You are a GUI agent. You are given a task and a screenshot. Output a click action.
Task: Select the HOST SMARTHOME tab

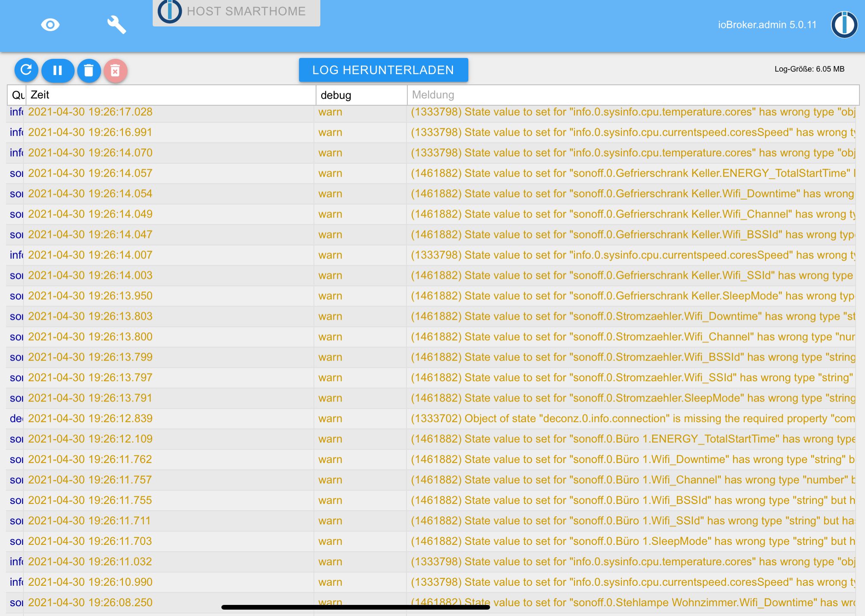236,12
